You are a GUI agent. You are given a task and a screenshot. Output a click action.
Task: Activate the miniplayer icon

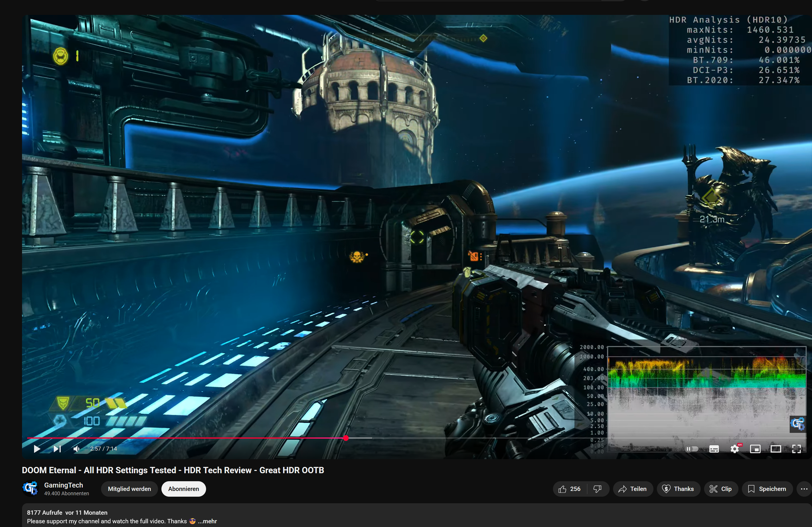tap(755, 449)
